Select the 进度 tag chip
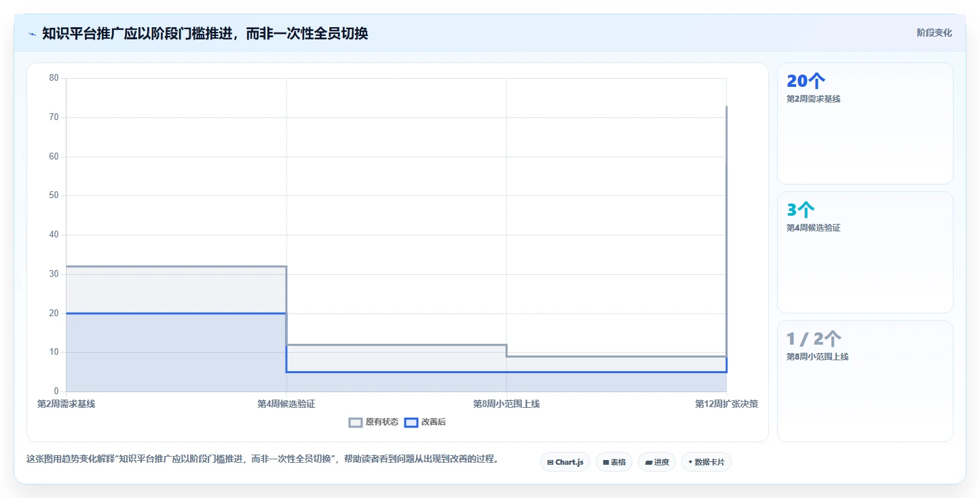Viewport: 980px width, 498px height. point(656,462)
